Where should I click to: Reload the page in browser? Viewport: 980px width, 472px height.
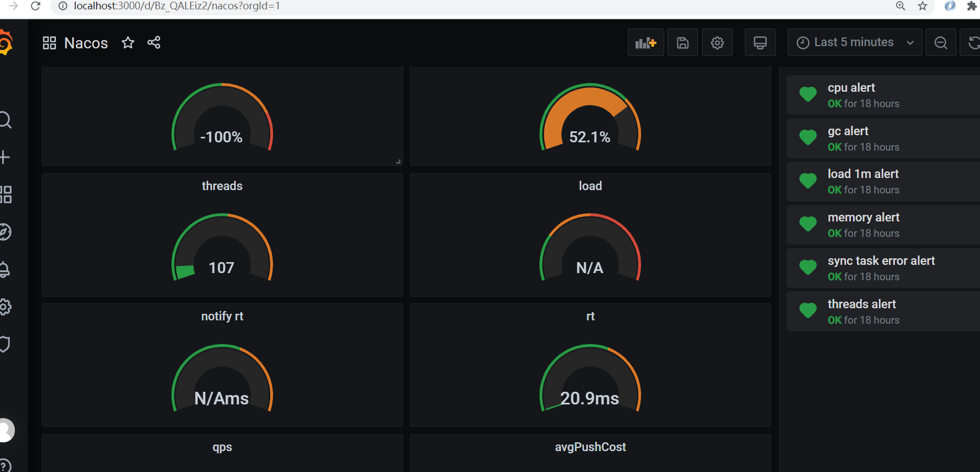[x=36, y=6]
